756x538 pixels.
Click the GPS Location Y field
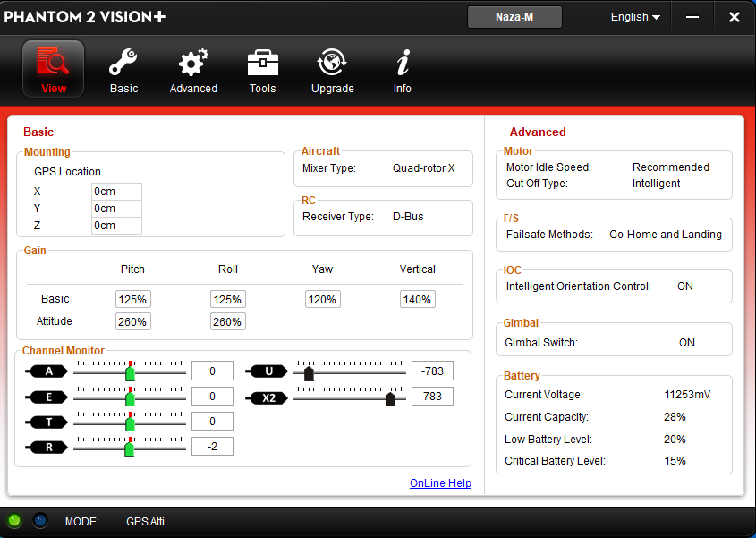[x=116, y=209]
